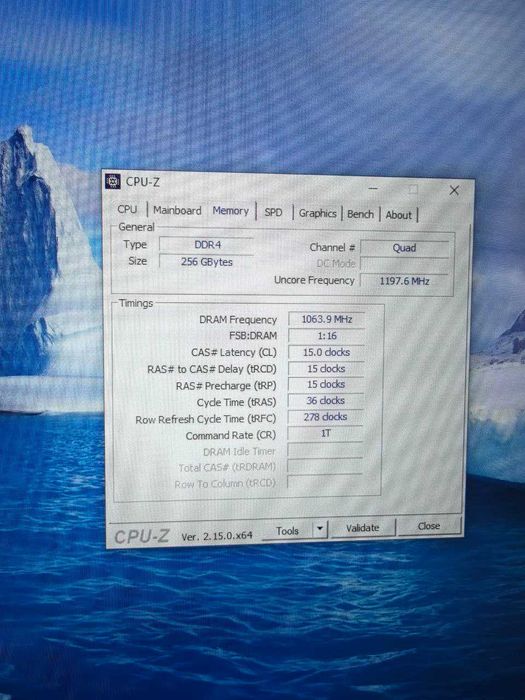Close the CPU-Z window with X
The image size is (525, 700).
[x=454, y=191]
